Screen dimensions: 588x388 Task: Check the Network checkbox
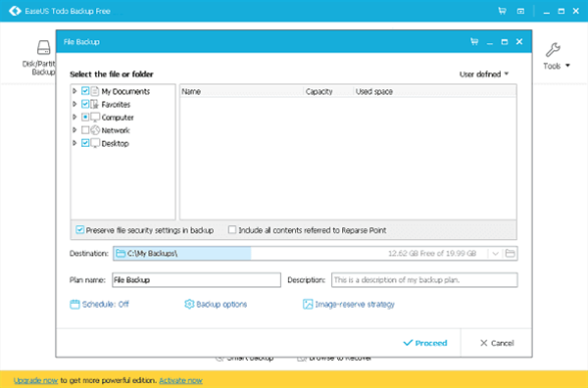pos(85,130)
